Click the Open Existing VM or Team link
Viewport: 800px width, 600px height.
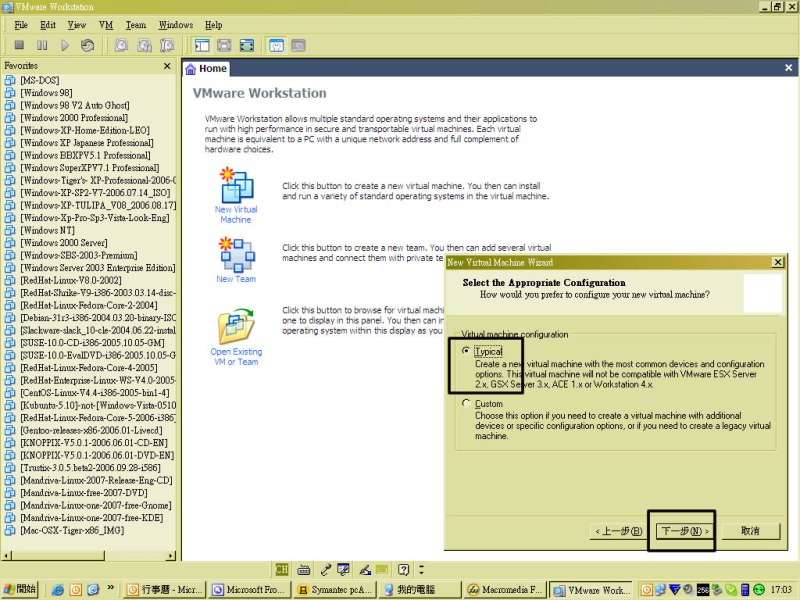click(x=236, y=357)
